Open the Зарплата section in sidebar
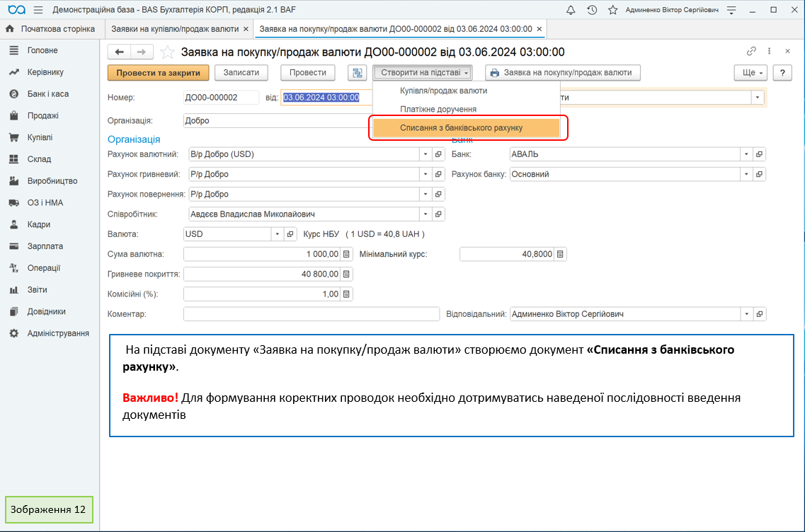Screen dimensions: 805x532 pyautogui.click(x=45, y=246)
